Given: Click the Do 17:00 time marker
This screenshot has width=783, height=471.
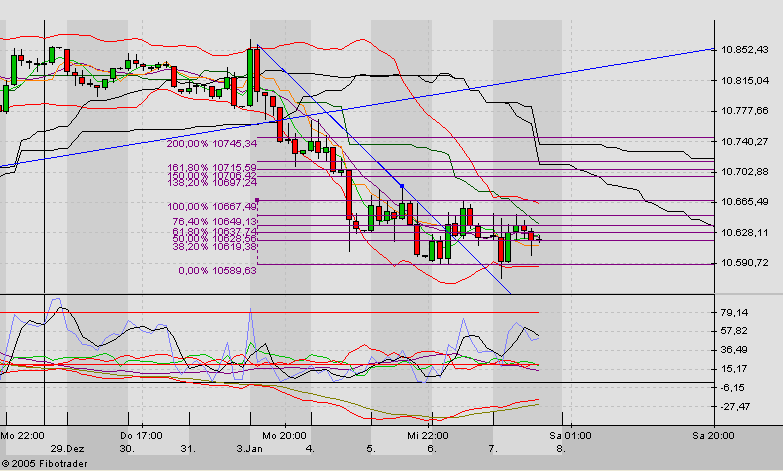Looking at the screenshot, I should pyautogui.click(x=141, y=435).
